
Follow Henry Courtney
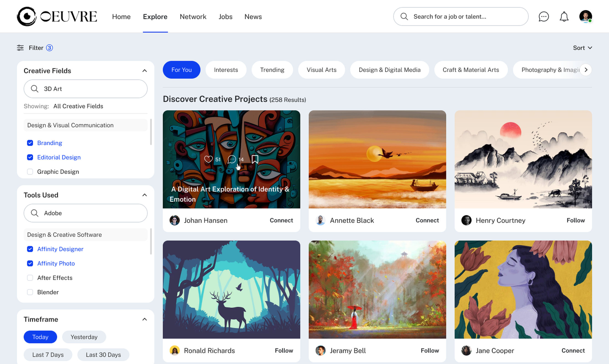pos(576,220)
